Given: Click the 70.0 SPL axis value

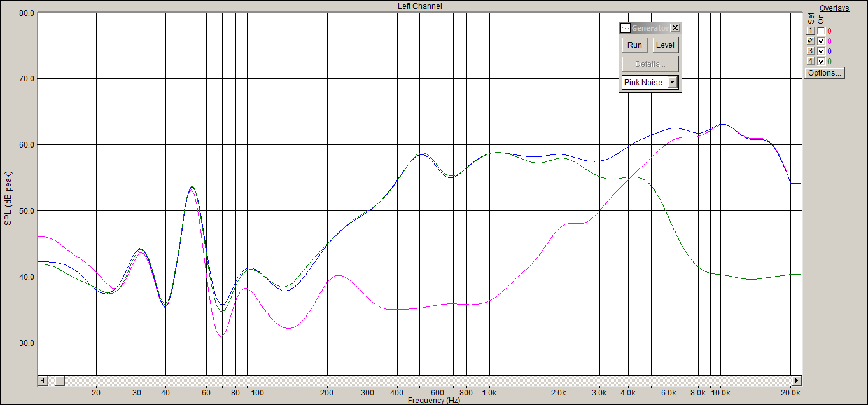Looking at the screenshot, I should pos(25,79).
